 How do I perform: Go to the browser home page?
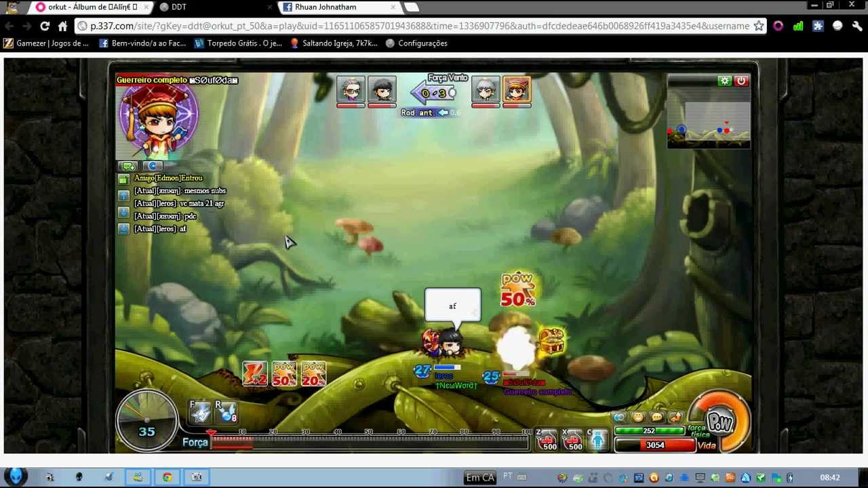click(x=62, y=26)
